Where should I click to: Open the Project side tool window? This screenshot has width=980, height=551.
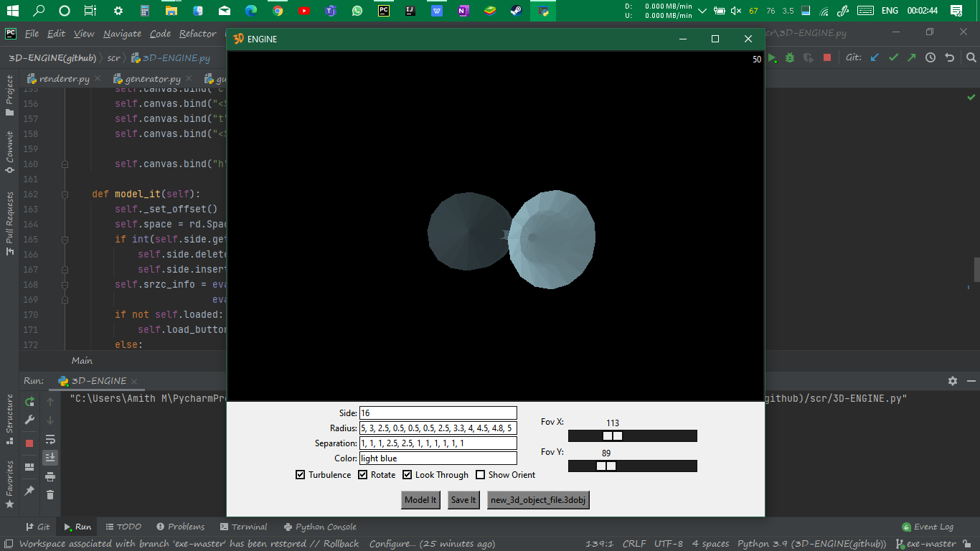(9, 95)
